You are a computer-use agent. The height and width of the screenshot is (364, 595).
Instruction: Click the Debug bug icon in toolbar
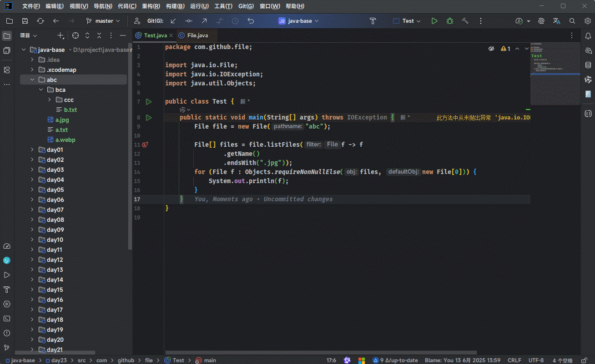pyautogui.click(x=450, y=21)
